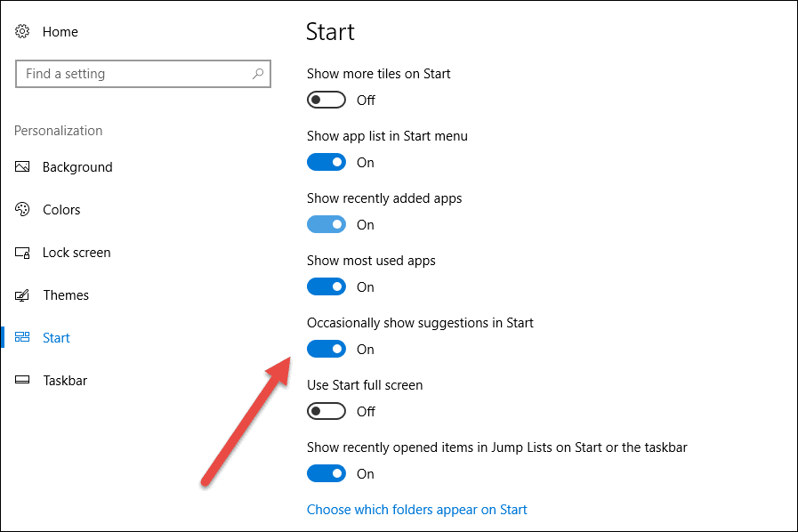Open Choose which folders appear on Start

click(x=417, y=510)
